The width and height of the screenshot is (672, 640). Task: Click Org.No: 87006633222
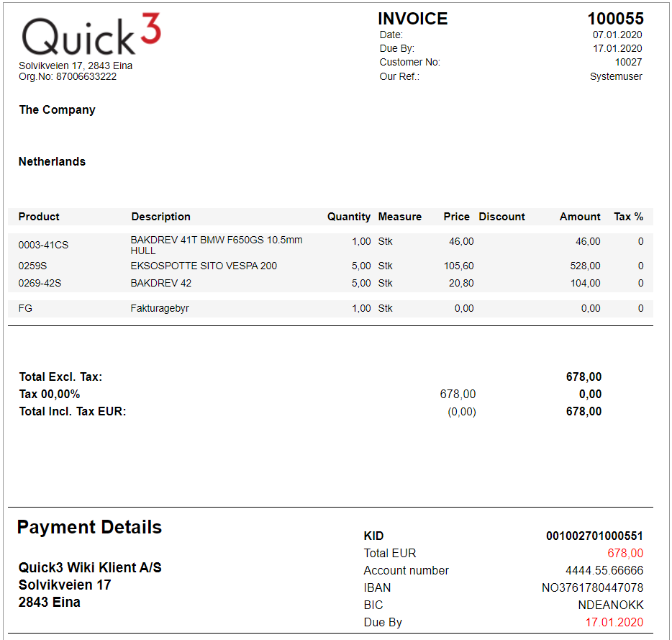(68, 76)
